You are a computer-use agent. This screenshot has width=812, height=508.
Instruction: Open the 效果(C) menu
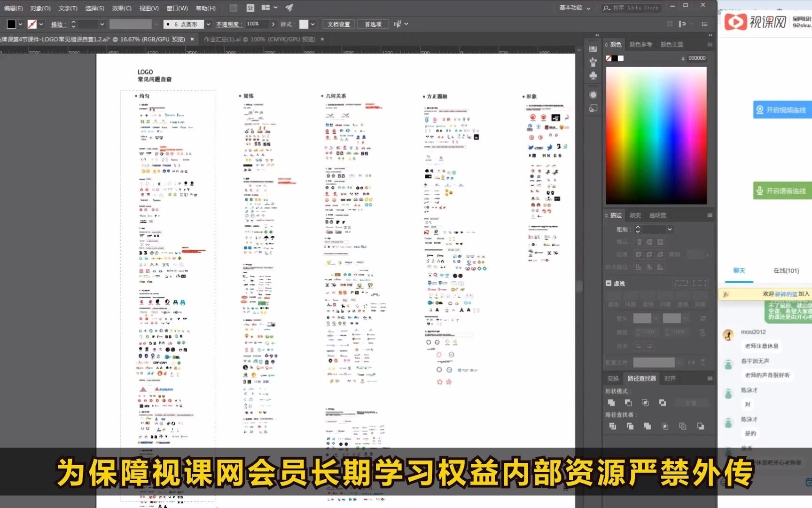click(x=122, y=8)
